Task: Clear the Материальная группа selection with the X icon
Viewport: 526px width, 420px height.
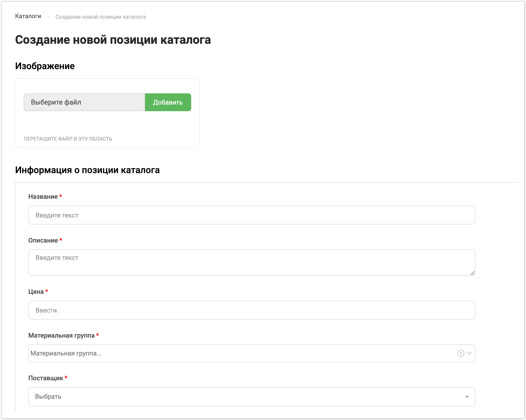Action: [x=461, y=353]
